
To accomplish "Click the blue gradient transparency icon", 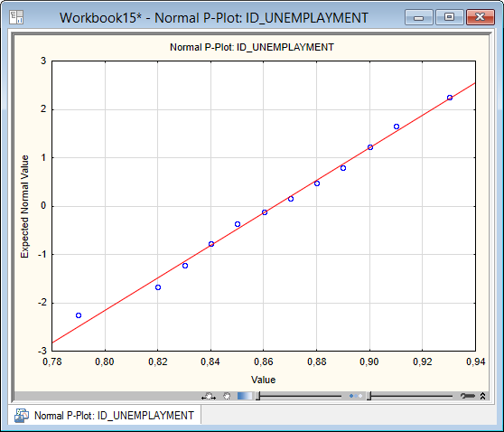I will click(x=245, y=396).
